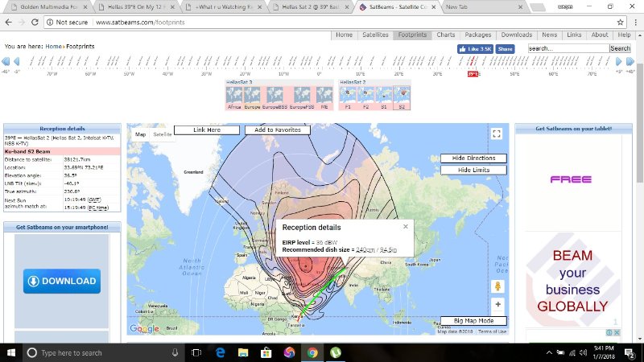The image size is (644, 362).
Task: Click the Hide Limits button
Action: pos(474,170)
